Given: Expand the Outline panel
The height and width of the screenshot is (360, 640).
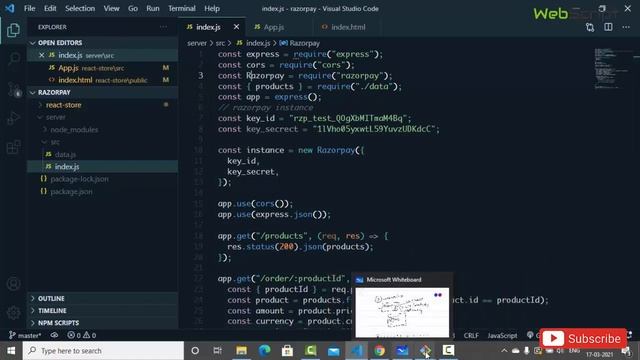Looking at the screenshot, I should pyautogui.click(x=51, y=298).
